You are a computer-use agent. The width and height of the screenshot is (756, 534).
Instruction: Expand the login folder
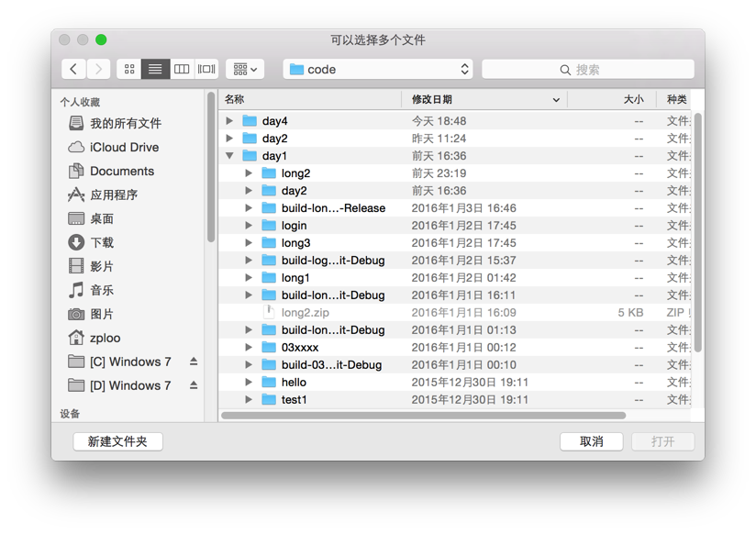tap(249, 226)
